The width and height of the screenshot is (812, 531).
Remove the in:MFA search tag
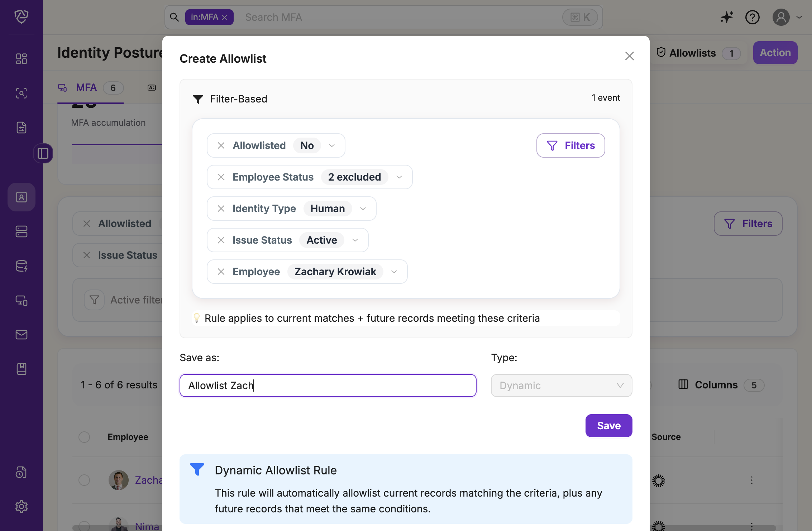(x=225, y=18)
